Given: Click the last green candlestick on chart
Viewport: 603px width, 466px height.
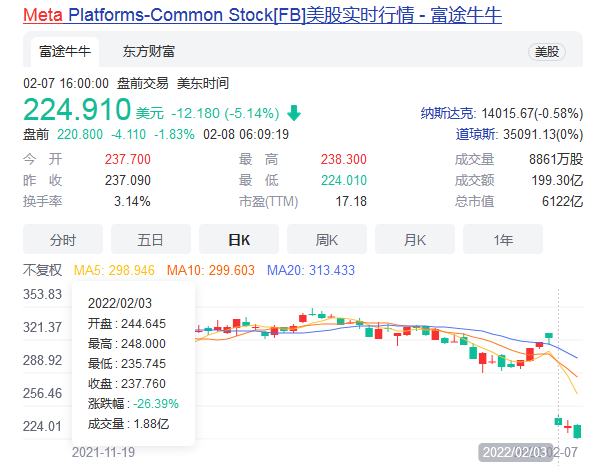Looking at the screenshot, I should point(577,431).
